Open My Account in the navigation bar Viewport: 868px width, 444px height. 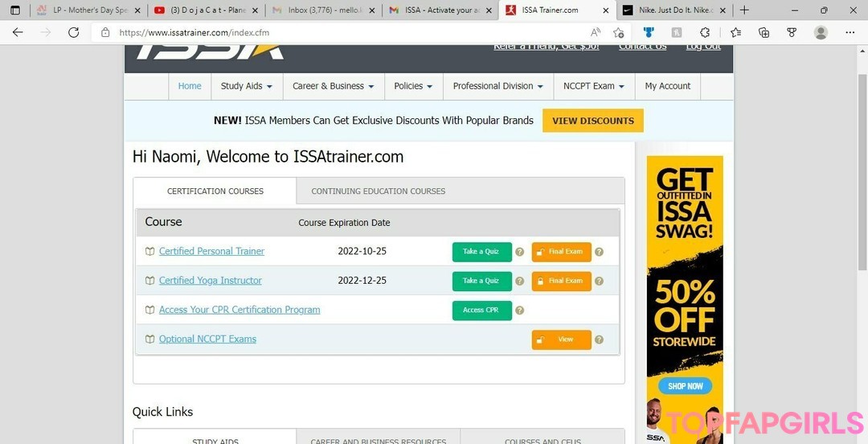(667, 86)
